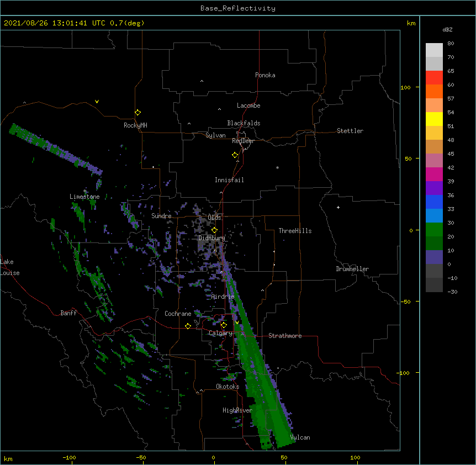This screenshot has width=476, height=465.
Task: Click the Didsbury label
Action: (x=211, y=238)
